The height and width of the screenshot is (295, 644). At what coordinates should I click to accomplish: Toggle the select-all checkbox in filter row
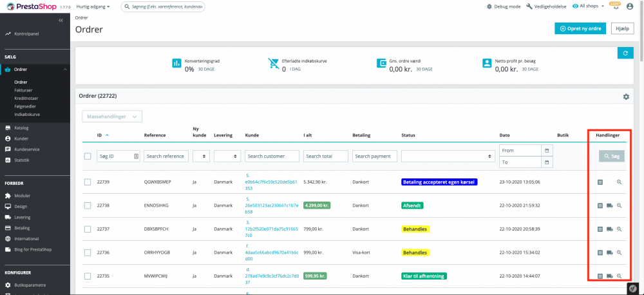pos(88,156)
